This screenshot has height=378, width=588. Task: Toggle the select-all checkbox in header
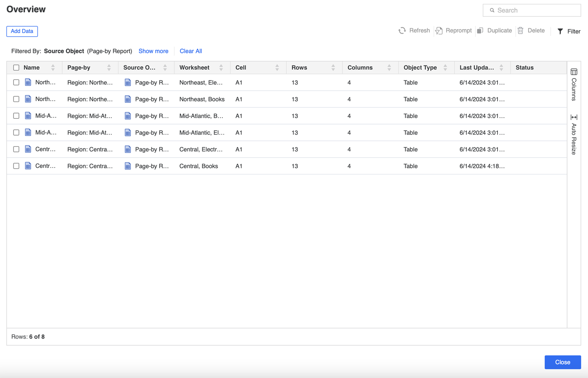[16, 68]
